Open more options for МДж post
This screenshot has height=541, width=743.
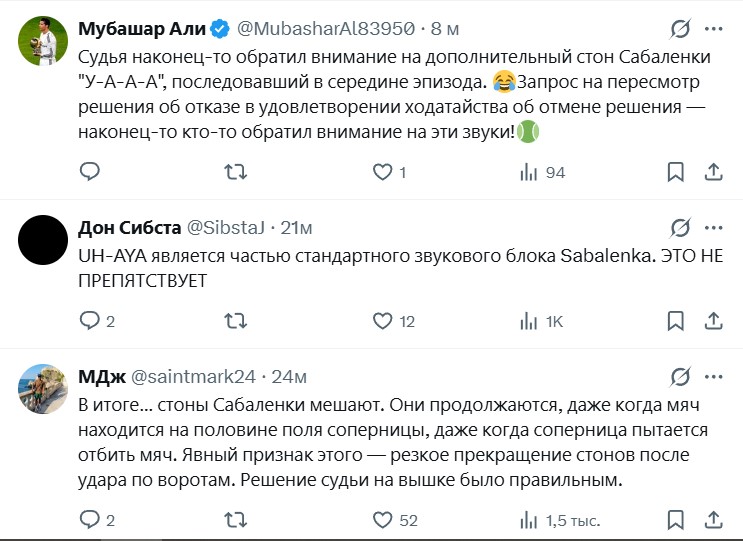713,376
